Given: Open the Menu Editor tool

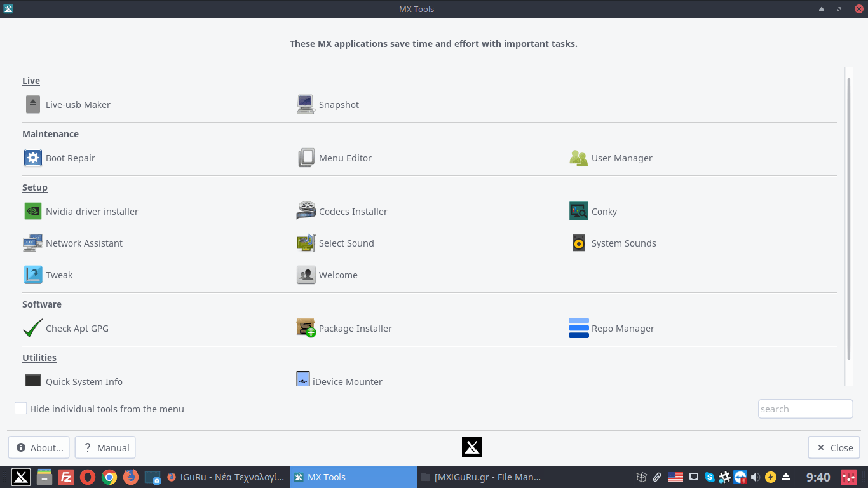Looking at the screenshot, I should 334,158.
